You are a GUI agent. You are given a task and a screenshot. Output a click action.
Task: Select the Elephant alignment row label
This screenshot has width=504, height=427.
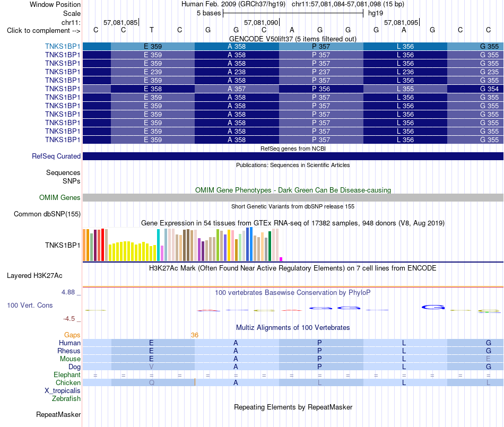(67, 374)
